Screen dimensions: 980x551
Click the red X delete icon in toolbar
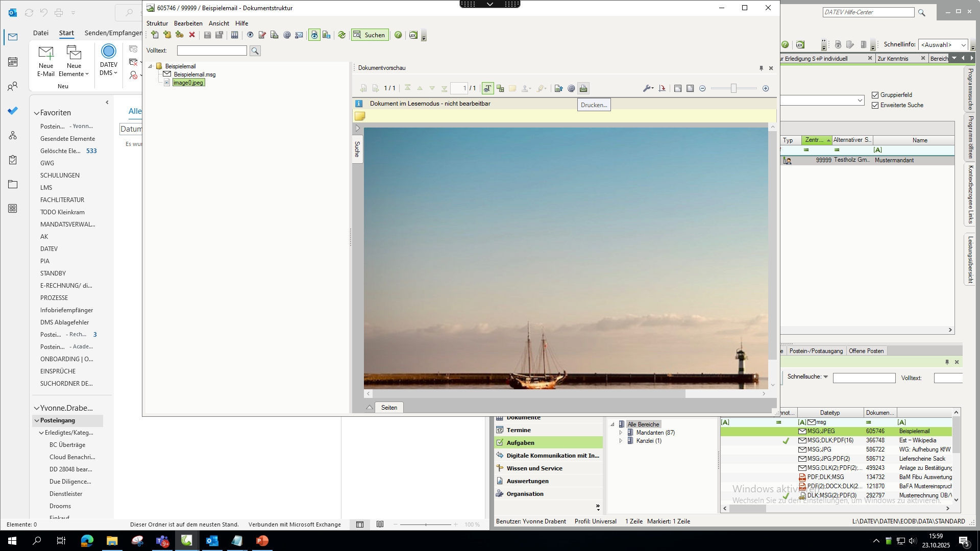[x=192, y=35]
